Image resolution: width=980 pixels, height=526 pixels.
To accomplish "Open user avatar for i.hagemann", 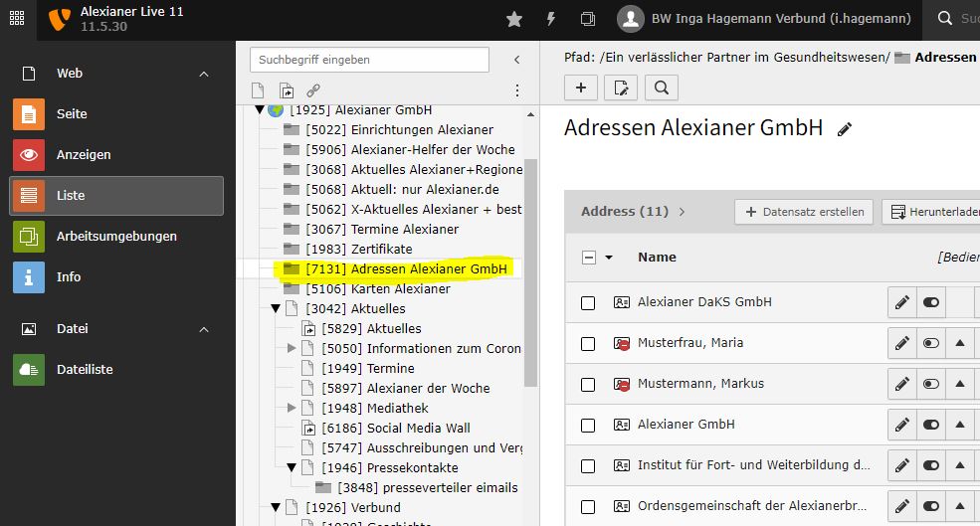I will 631,19.
